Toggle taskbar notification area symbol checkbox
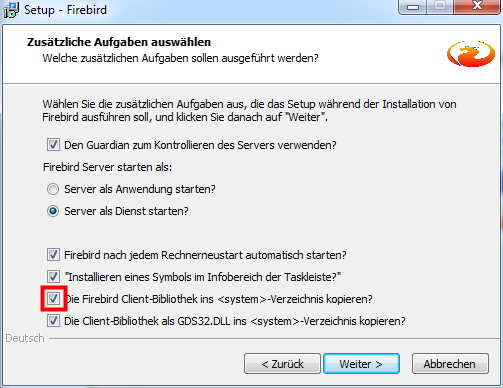Image resolution: width=503 pixels, height=388 pixels. (53, 277)
